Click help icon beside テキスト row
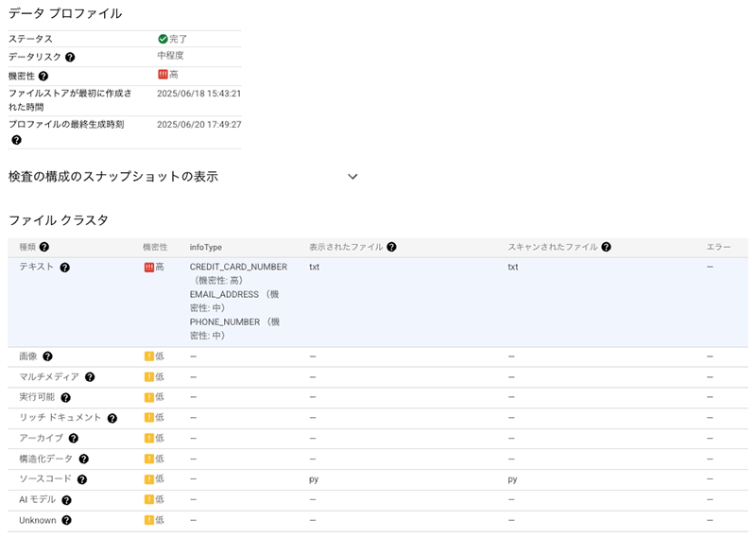Screen dimensions: 756x538 pos(65,269)
